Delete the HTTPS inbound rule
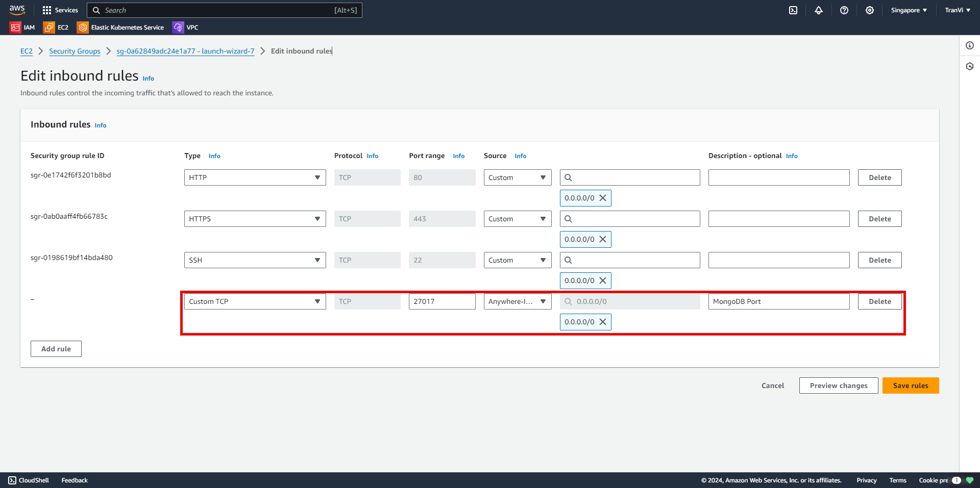 click(879, 219)
